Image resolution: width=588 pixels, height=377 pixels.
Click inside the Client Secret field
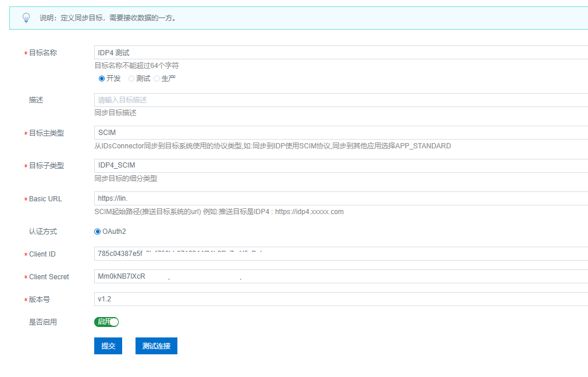click(x=340, y=276)
